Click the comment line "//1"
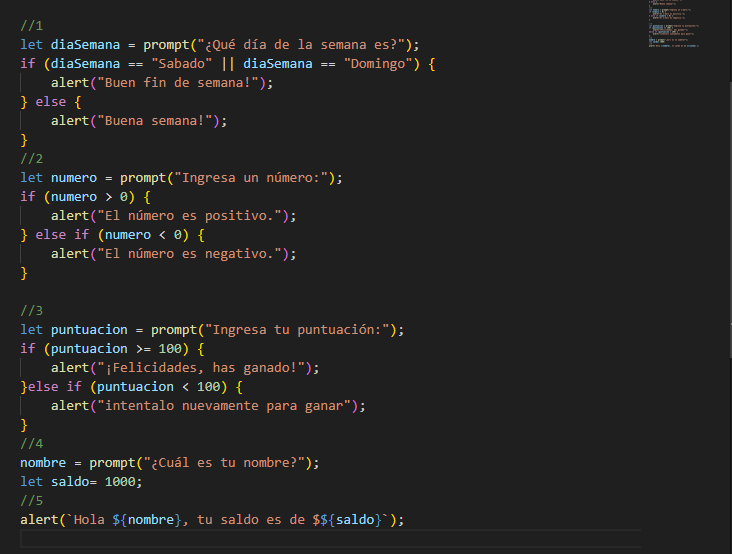 click(x=31, y=26)
